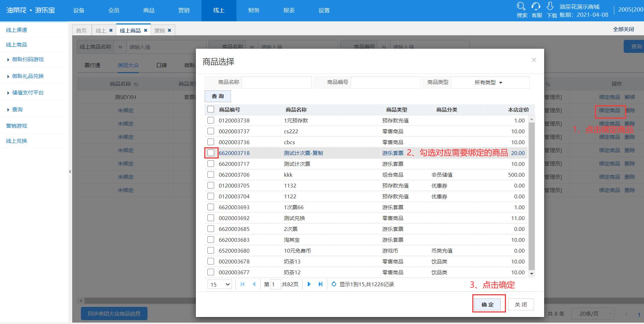Refresh the product list records
This screenshot has height=324, width=644.
334,284
